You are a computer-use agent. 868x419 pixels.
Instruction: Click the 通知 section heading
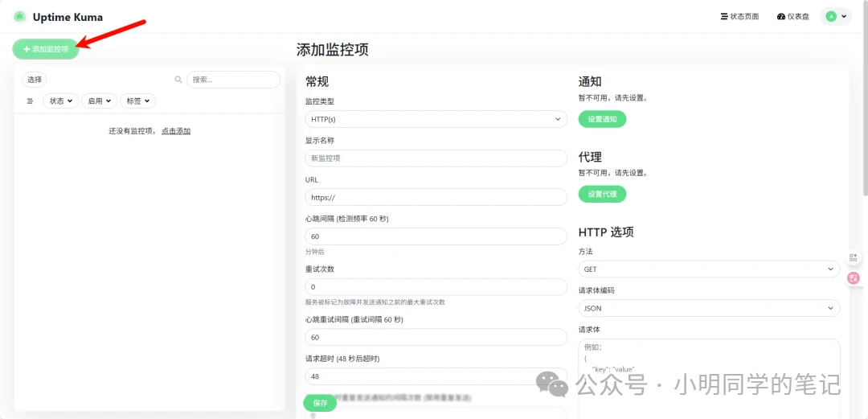(590, 81)
